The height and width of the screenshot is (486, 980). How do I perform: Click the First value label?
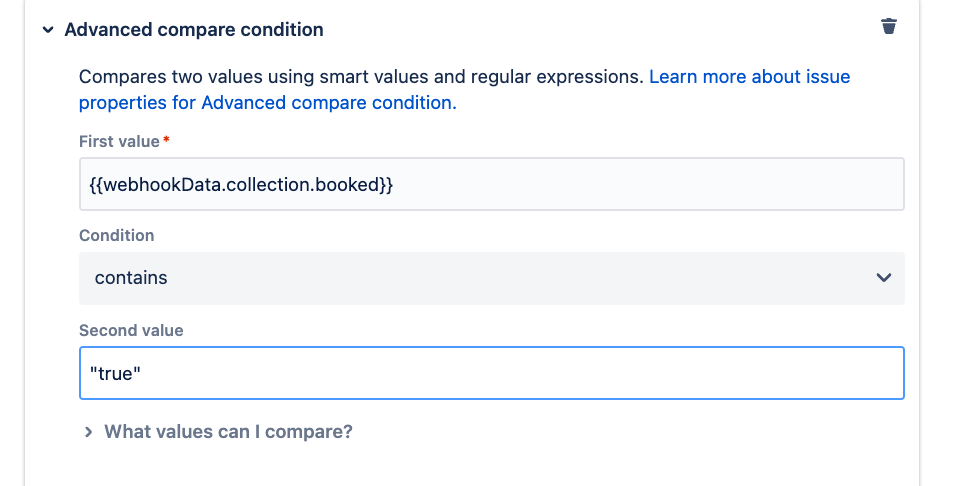119,142
